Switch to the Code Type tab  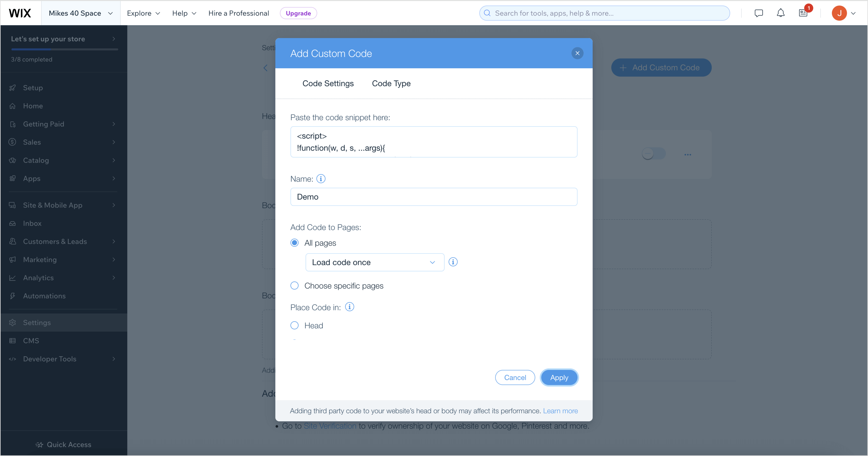pyautogui.click(x=391, y=83)
